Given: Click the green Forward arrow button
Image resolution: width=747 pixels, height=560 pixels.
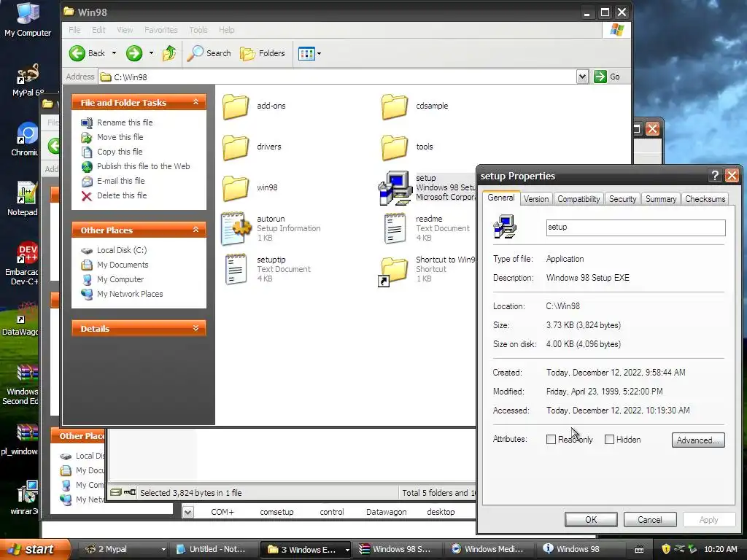Looking at the screenshot, I should [x=134, y=53].
